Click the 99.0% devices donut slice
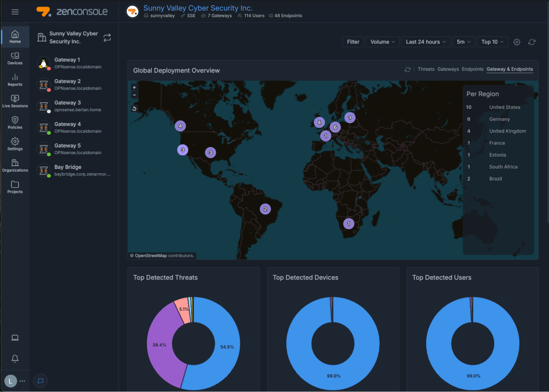Image resolution: width=549 pixels, height=392 pixels. (x=333, y=376)
